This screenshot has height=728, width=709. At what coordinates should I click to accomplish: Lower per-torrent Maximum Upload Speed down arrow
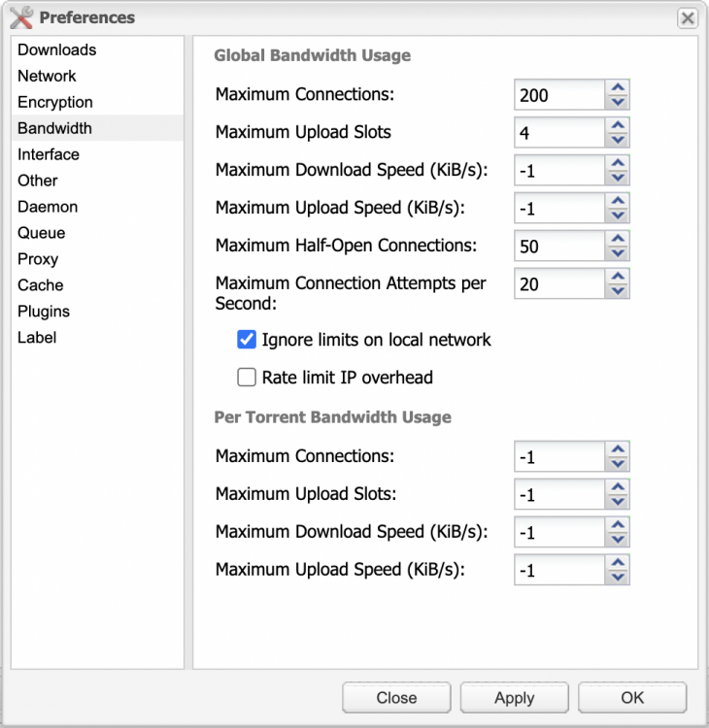click(618, 578)
